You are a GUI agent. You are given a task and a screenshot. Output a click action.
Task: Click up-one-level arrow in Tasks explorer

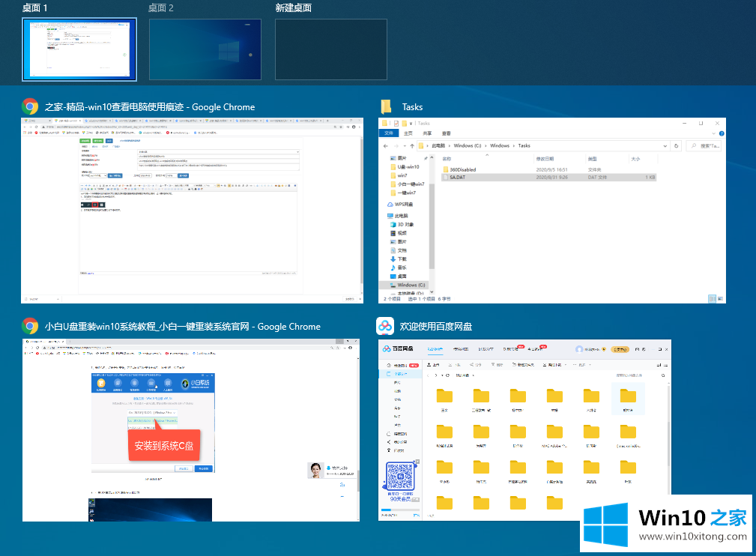412,145
